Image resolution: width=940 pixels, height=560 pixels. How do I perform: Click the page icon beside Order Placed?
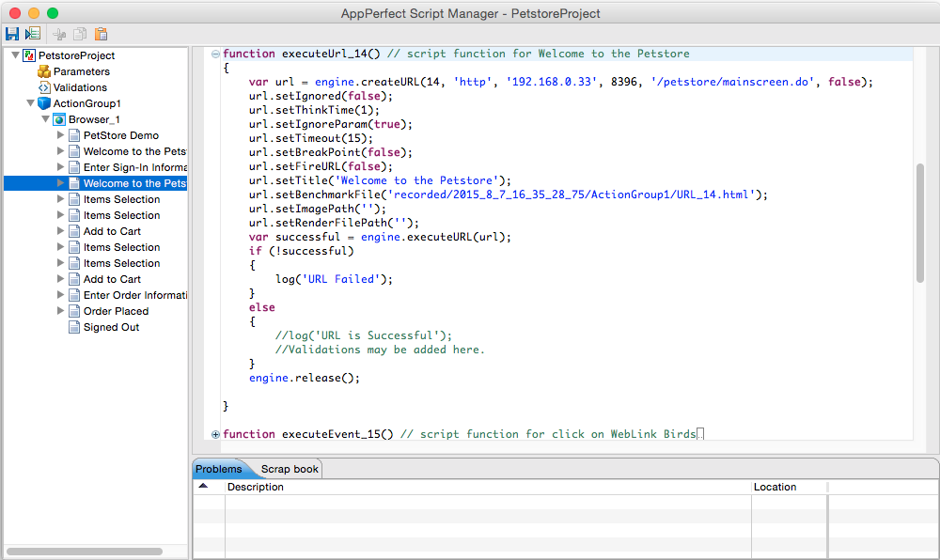[x=74, y=311]
